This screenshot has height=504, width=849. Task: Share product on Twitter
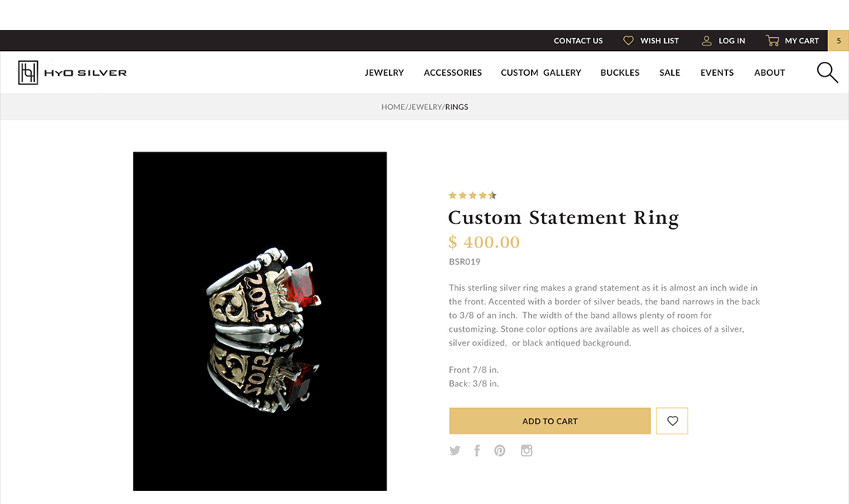(455, 451)
